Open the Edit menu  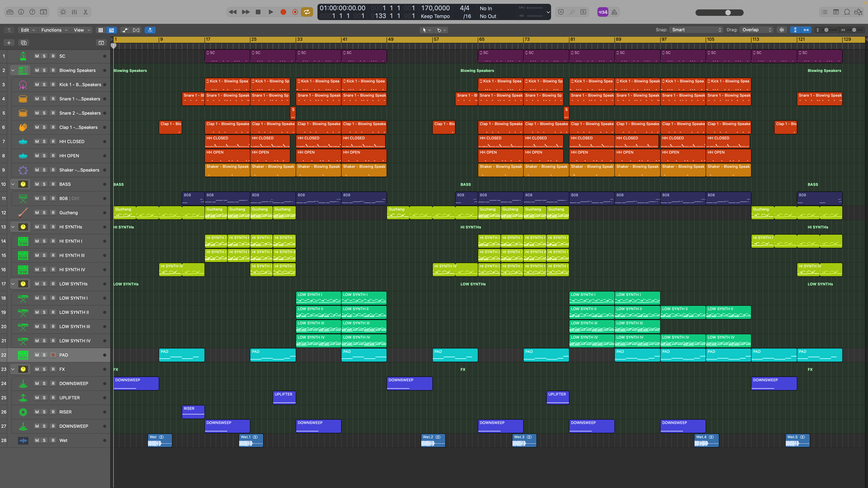click(28, 30)
